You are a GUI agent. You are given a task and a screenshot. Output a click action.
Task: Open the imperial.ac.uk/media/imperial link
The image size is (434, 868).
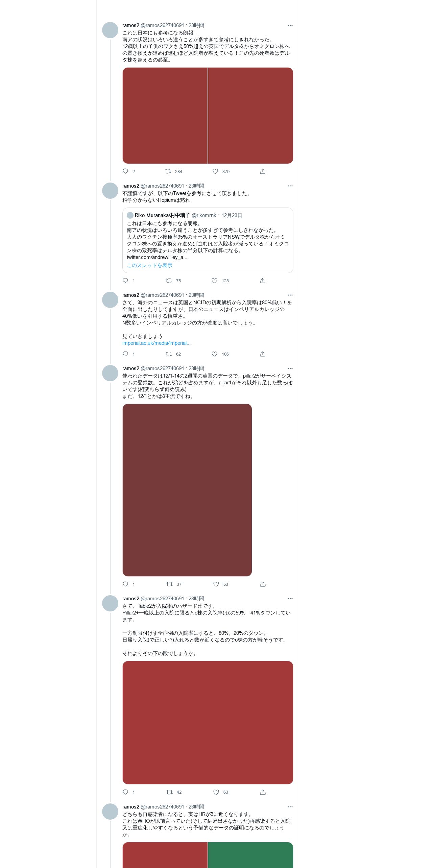(156, 343)
